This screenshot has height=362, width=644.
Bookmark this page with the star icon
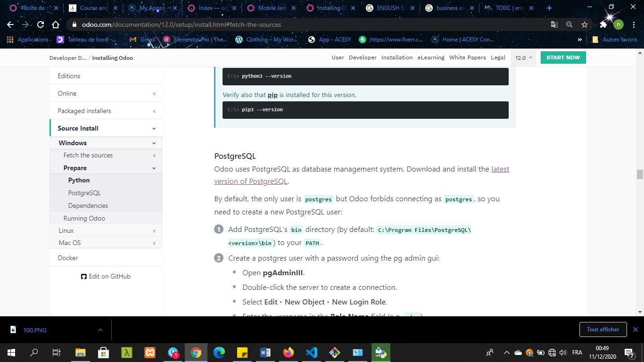[x=585, y=25]
